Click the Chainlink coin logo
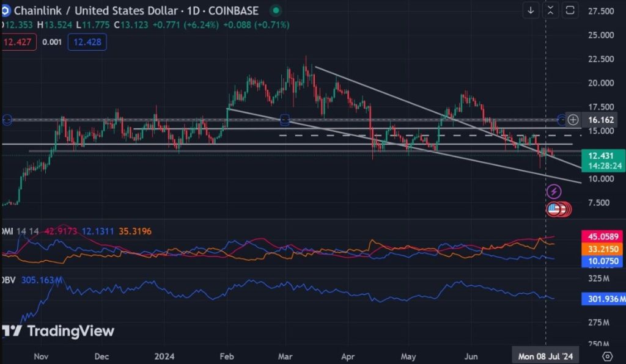 (x=5, y=10)
